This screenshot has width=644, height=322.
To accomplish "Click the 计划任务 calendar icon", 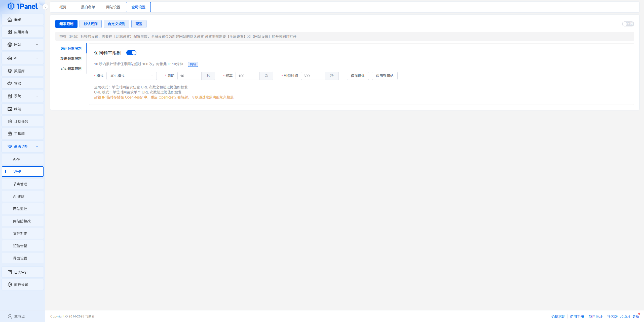I will pos(10,121).
